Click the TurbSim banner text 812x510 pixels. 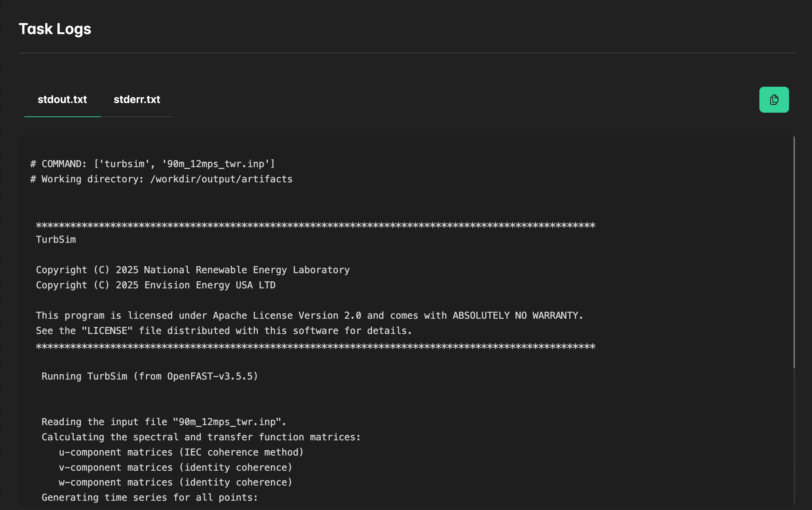click(x=56, y=239)
